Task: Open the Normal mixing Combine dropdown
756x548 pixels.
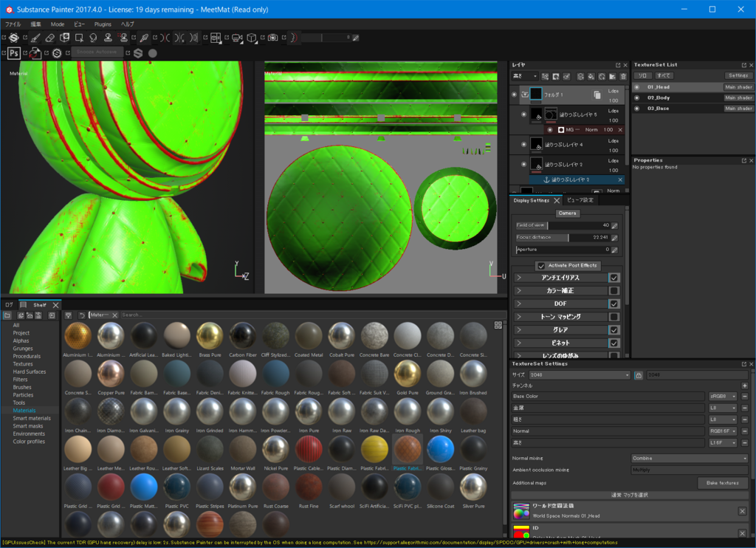Action: point(690,459)
